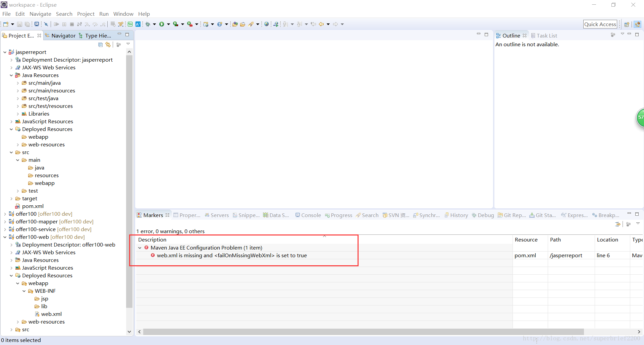
Task: Click the Open Type icon
Action: tap(235, 24)
